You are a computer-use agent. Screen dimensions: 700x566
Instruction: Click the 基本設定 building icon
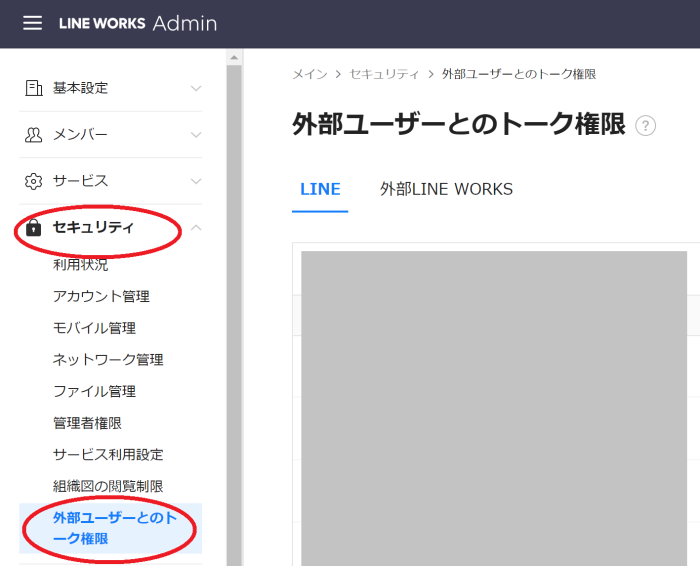coord(33,88)
